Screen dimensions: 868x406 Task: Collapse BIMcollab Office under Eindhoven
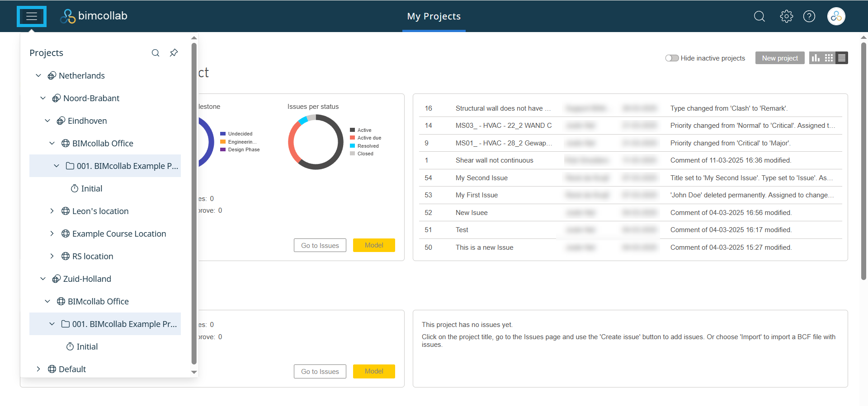pos(52,143)
